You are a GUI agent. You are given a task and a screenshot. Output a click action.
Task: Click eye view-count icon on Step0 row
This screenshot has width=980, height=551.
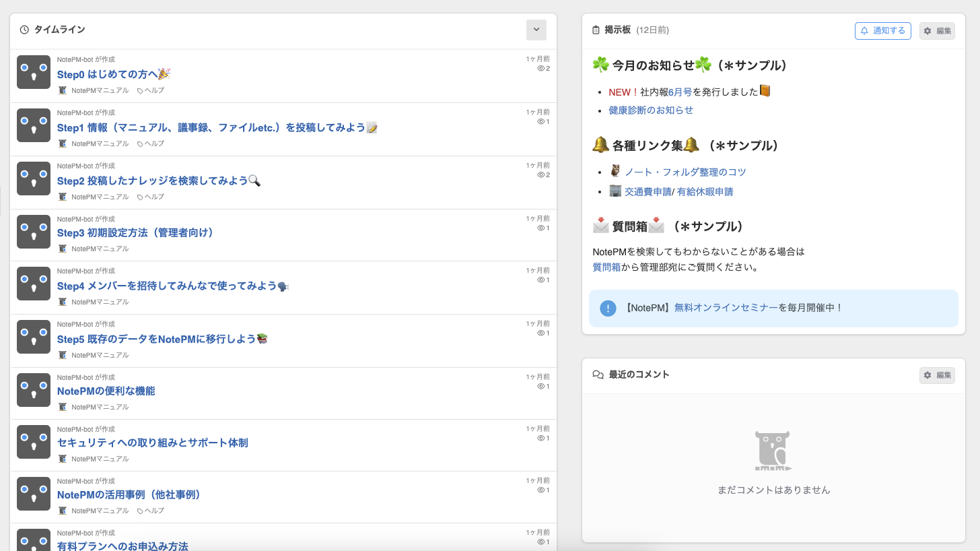tap(540, 69)
